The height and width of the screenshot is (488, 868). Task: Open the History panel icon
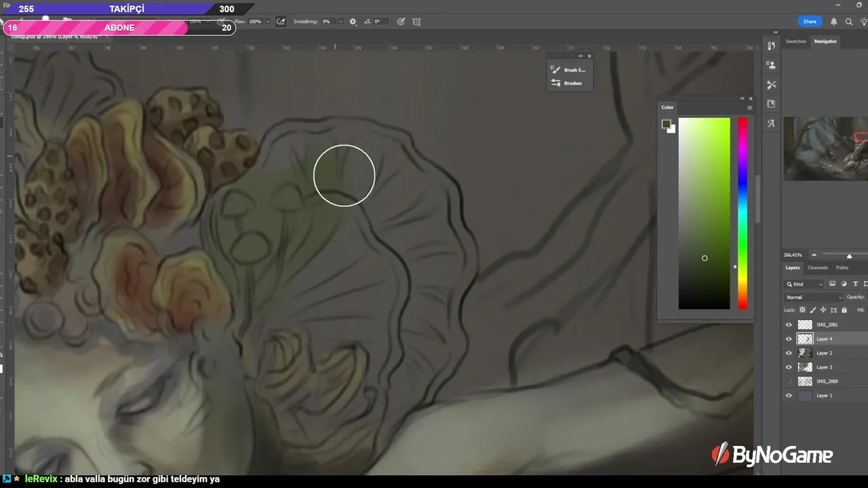pyautogui.click(x=771, y=45)
